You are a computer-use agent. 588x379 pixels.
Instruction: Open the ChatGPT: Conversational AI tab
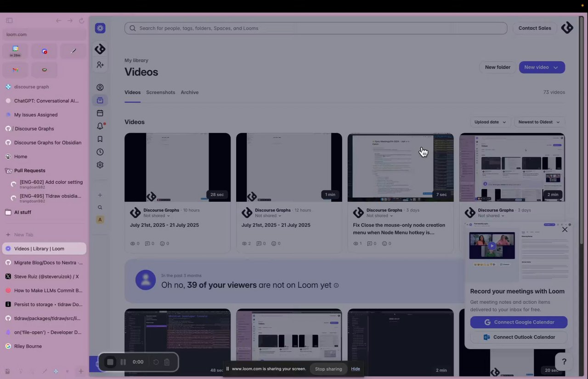[44, 100]
